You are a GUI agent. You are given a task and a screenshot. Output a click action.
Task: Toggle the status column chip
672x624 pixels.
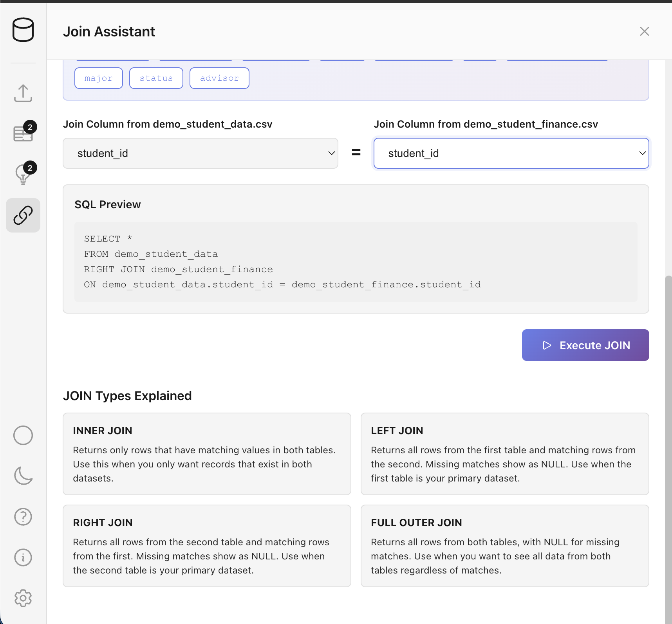coord(156,78)
